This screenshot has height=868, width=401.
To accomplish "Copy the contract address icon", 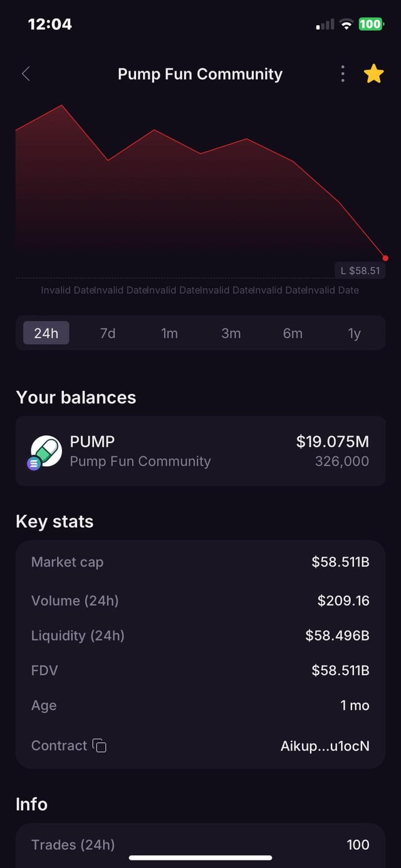I will 100,745.
